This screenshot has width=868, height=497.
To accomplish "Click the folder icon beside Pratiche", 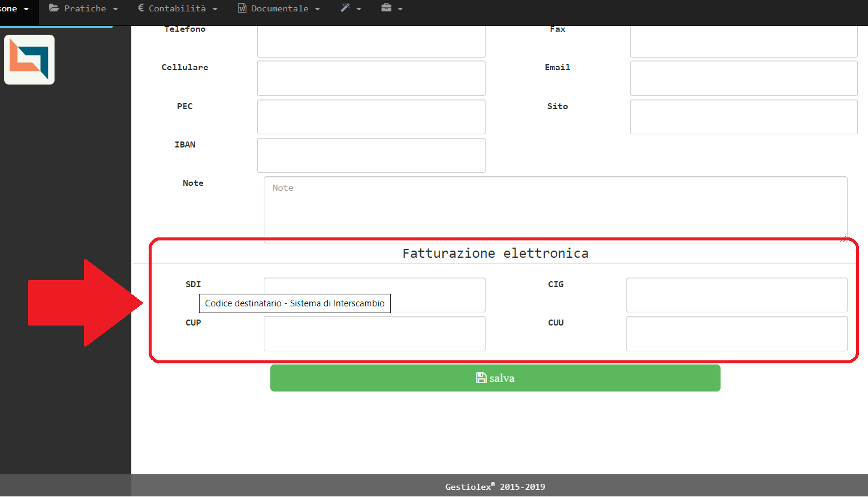I will pyautogui.click(x=54, y=8).
